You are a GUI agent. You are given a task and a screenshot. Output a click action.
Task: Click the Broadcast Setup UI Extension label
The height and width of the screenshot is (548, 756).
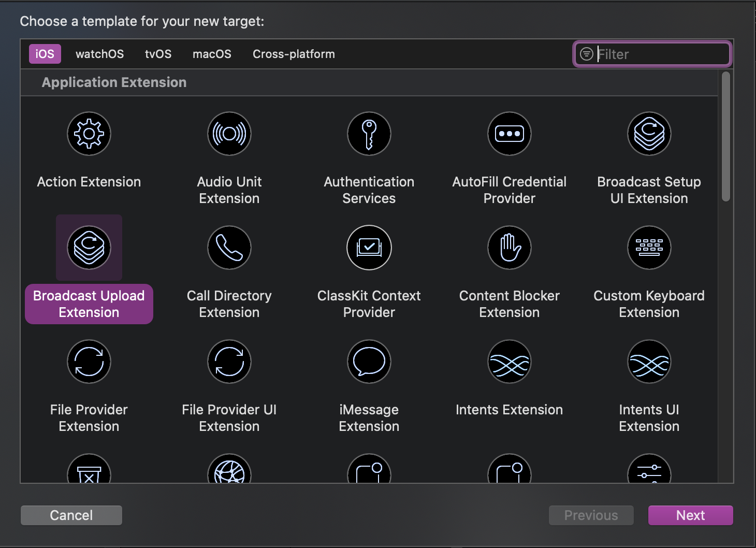(x=649, y=190)
